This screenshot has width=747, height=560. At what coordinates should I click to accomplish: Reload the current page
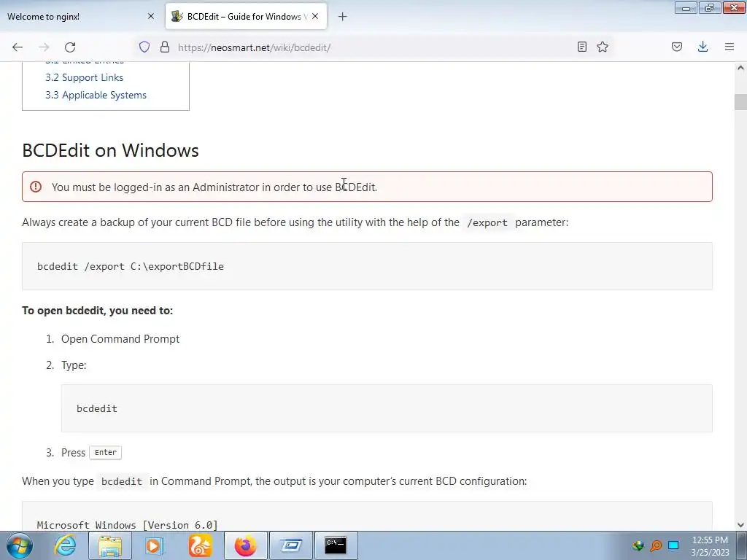pos(70,47)
